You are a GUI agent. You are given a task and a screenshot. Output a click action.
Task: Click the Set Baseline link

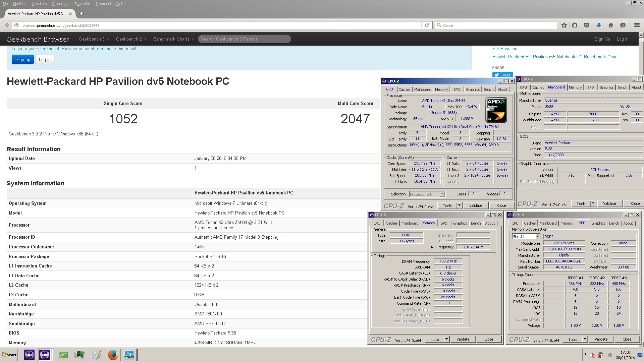click(x=504, y=49)
